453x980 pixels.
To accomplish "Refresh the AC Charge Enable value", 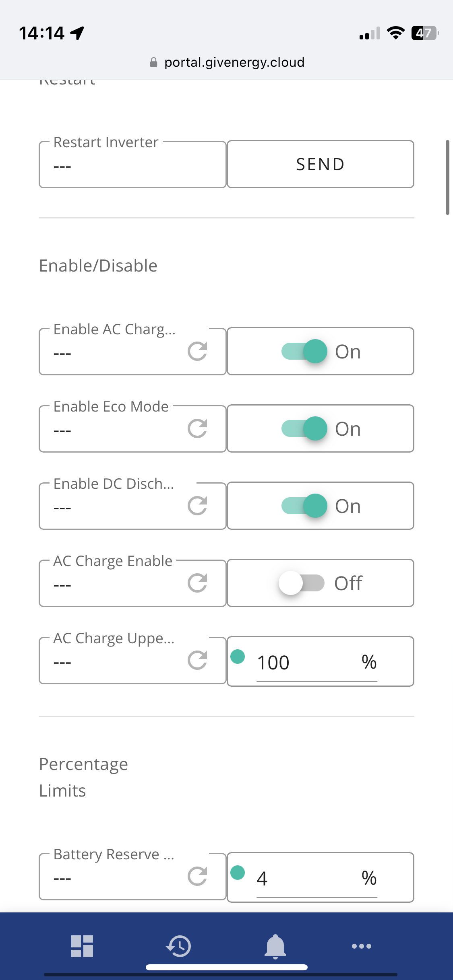I will [197, 583].
